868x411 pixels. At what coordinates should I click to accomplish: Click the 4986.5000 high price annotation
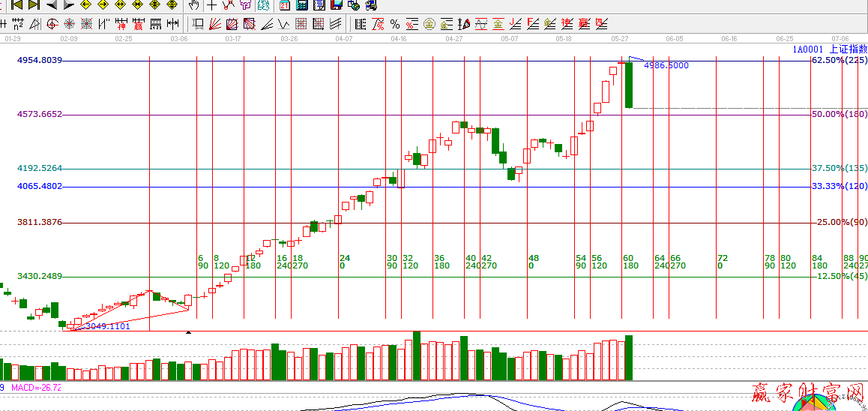[x=666, y=65]
